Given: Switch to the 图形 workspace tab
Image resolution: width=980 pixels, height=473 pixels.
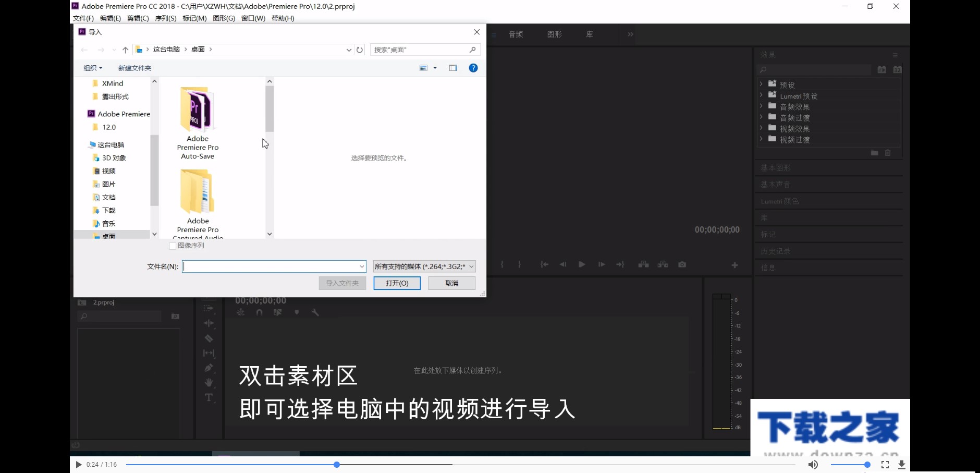Looking at the screenshot, I should coord(554,34).
